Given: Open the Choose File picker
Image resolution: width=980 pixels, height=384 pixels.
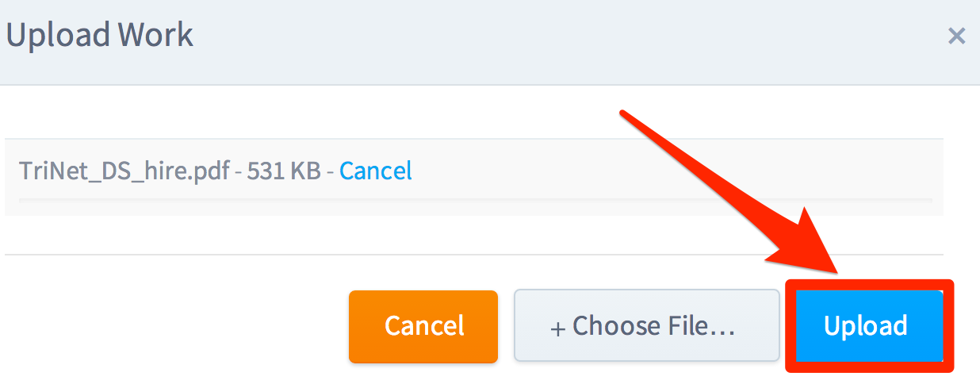Looking at the screenshot, I should pos(647,326).
